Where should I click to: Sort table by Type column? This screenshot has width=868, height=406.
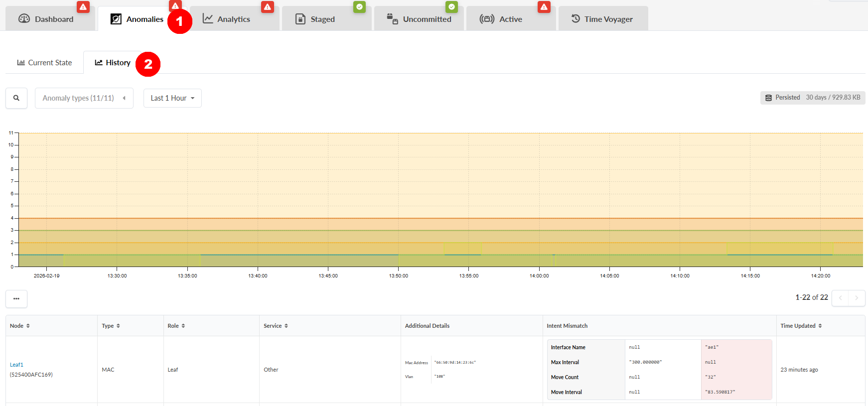(111, 326)
